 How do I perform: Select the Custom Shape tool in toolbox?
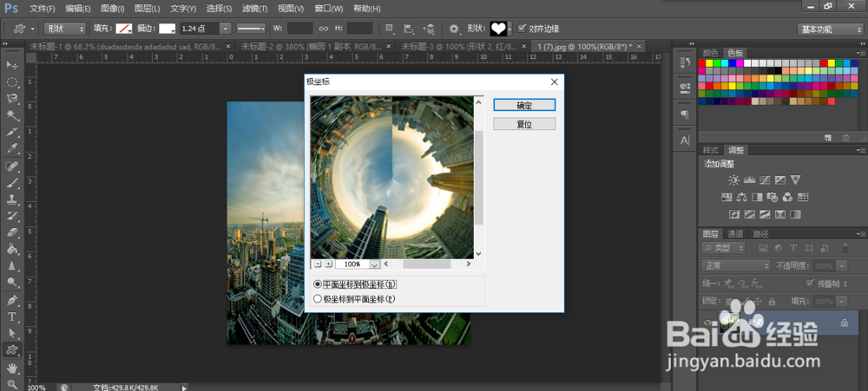pyautogui.click(x=11, y=350)
